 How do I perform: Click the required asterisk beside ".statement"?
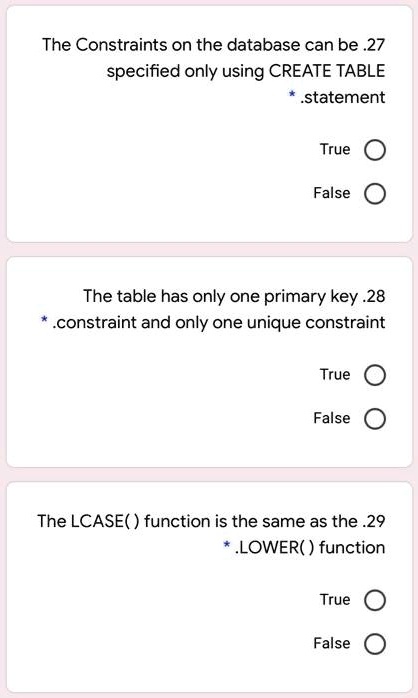point(292,94)
